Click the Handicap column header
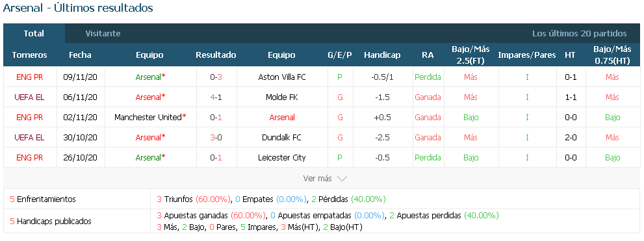 382,55
